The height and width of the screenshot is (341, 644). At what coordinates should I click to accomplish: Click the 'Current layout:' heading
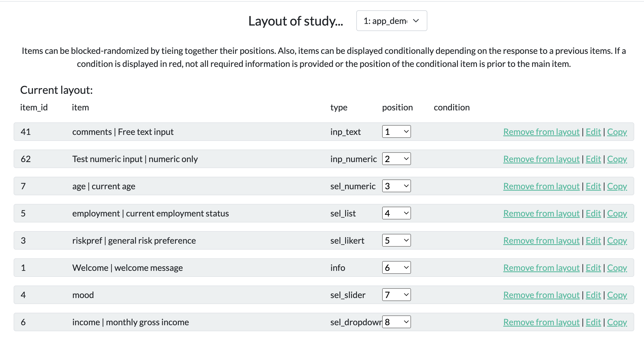point(57,90)
